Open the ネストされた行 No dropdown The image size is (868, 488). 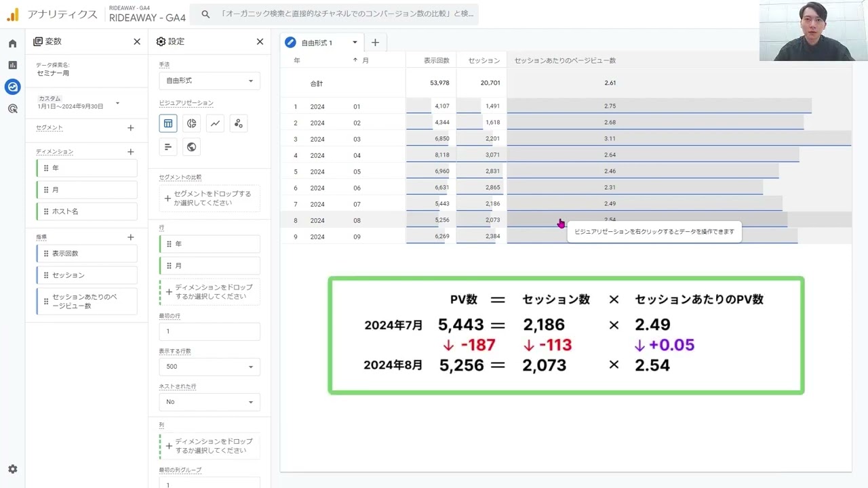[x=210, y=402]
